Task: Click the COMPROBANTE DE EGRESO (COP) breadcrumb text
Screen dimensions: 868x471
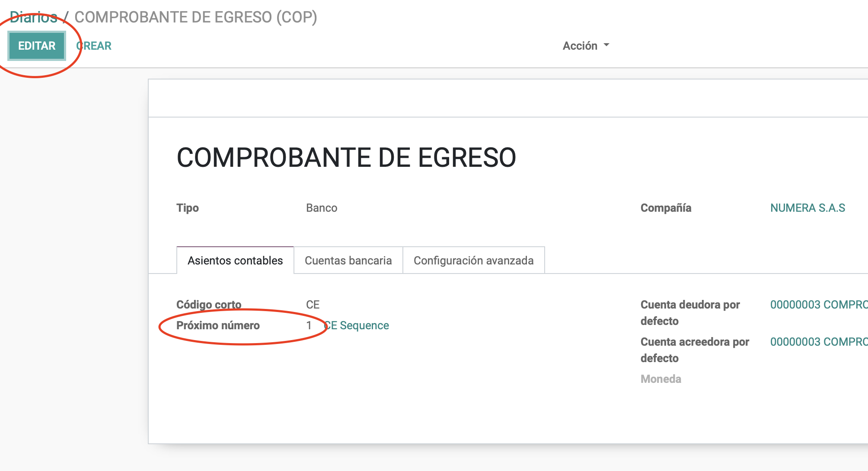Action: (x=196, y=17)
